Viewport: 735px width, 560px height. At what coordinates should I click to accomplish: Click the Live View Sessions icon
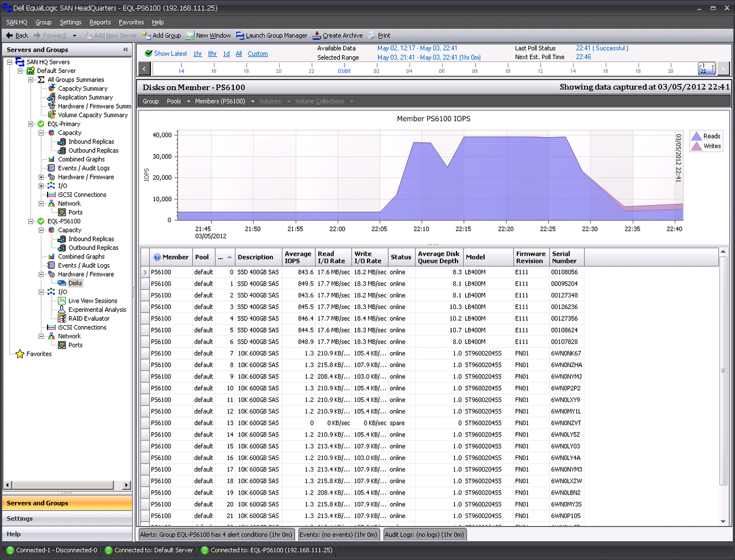pos(62,301)
